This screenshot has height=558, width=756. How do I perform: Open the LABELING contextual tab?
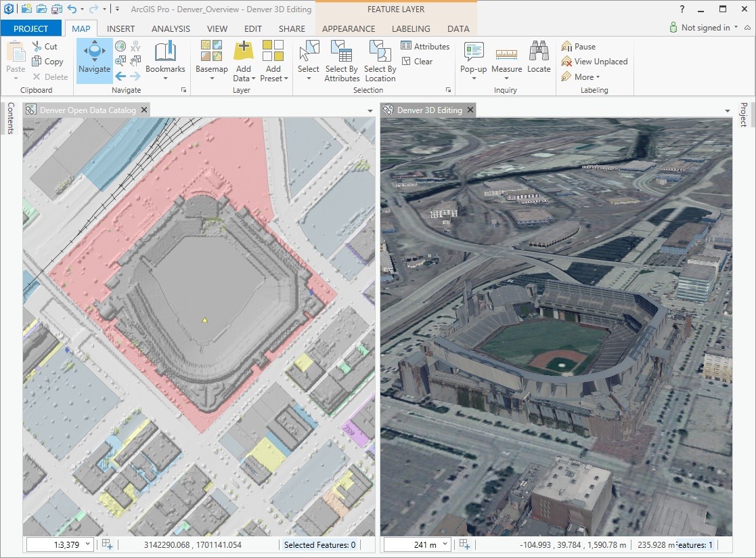coord(411,28)
